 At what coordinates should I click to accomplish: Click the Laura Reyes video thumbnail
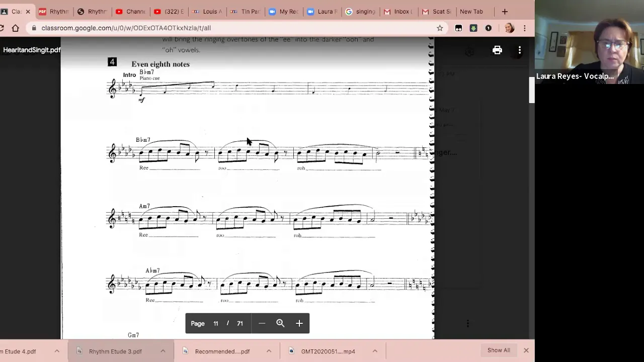tap(590, 42)
